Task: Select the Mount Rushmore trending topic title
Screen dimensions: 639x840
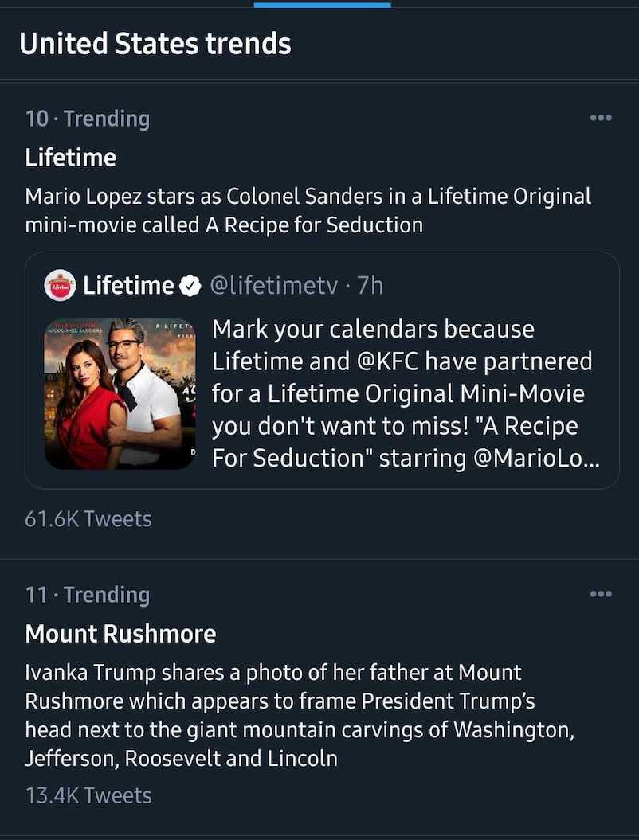Action: tap(120, 634)
